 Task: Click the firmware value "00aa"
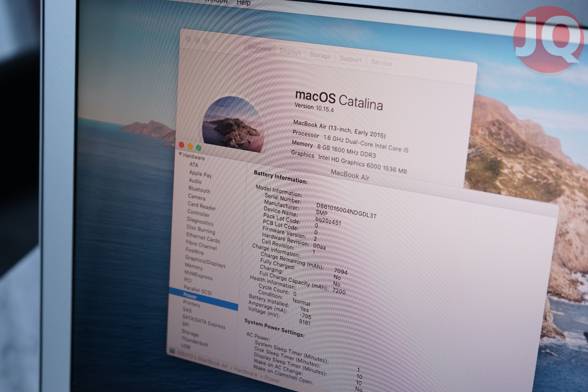[x=319, y=247]
